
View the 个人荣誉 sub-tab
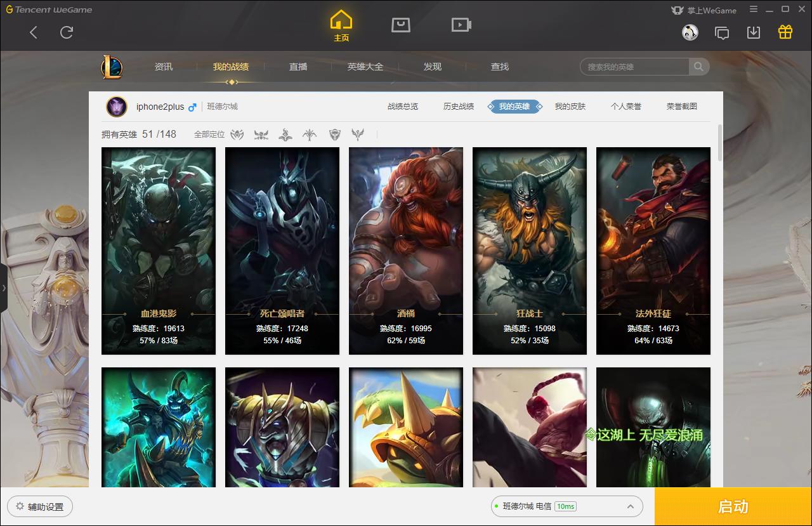point(626,107)
